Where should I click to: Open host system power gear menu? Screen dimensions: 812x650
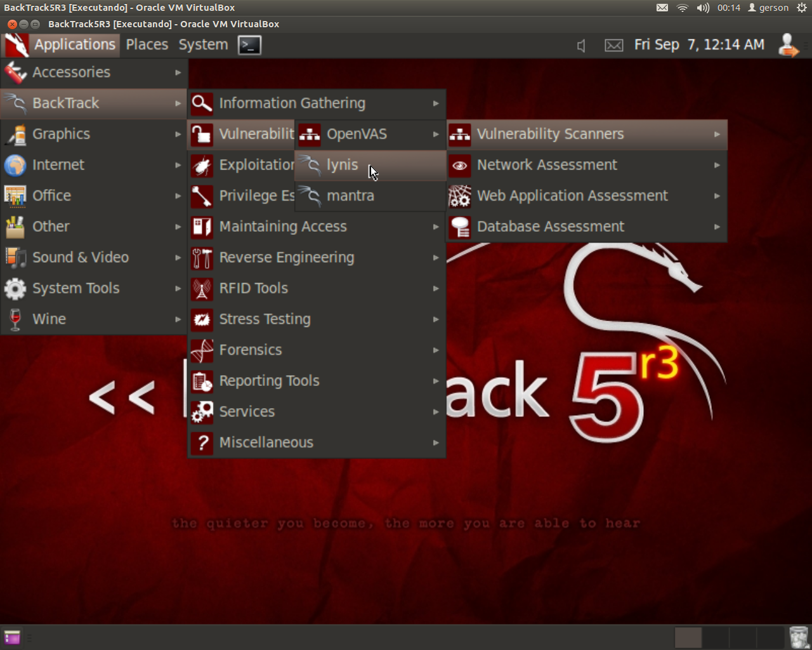(801, 8)
